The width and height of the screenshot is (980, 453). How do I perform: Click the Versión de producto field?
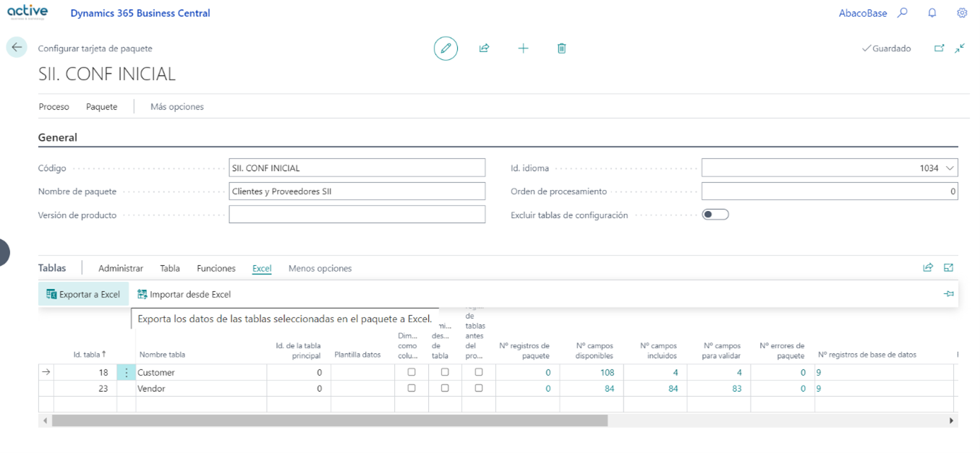[357, 215]
